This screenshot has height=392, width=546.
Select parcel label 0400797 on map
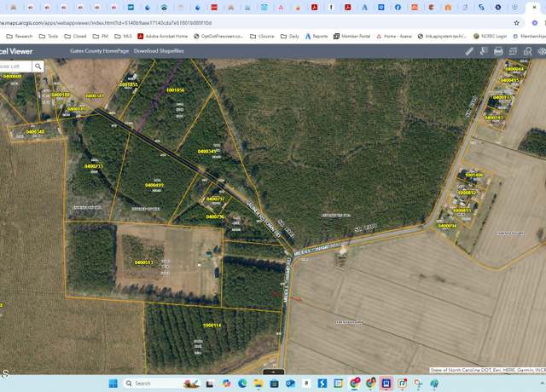click(216, 199)
